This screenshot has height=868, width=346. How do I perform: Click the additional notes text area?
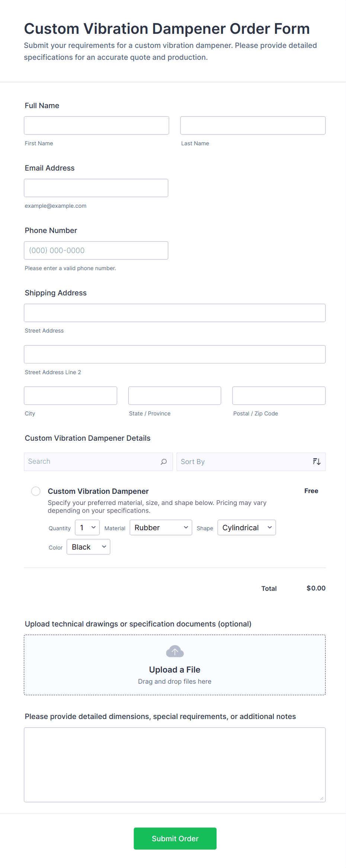(174, 765)
